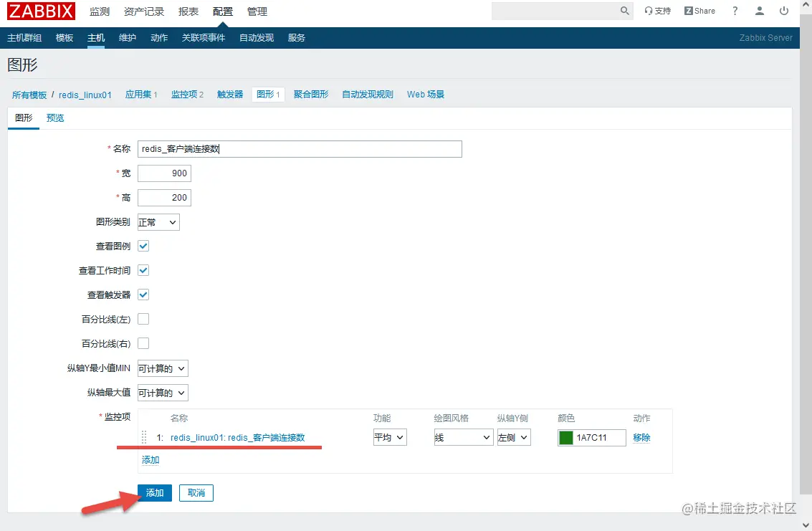Open redis_linux01 breadcrumb link
Screen dimensions: 812x531
(x=85, y=95)
